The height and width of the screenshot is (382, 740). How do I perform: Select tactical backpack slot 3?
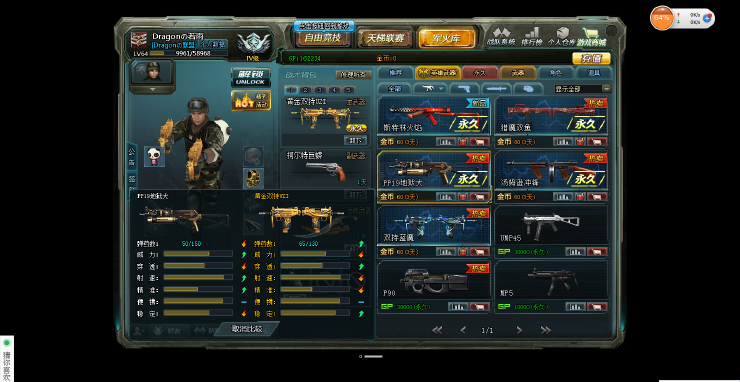pyautogui.click(x=320, y=90)
